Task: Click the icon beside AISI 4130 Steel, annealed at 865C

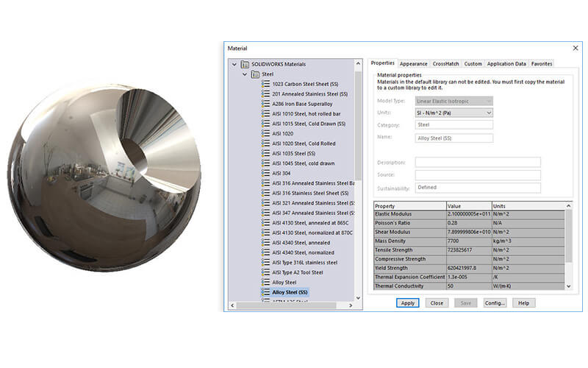Action: [x=265, y=223]
